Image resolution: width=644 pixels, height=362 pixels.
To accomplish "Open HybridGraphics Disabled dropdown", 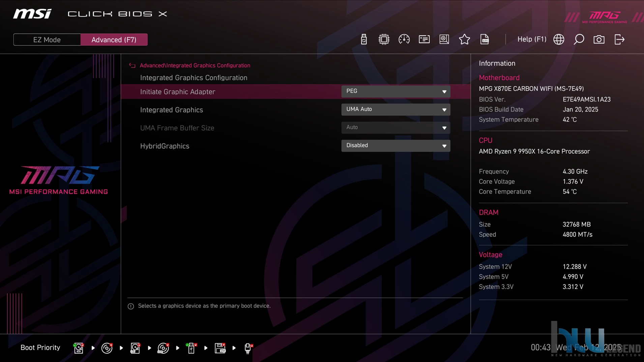I will [x=396, y=146].
